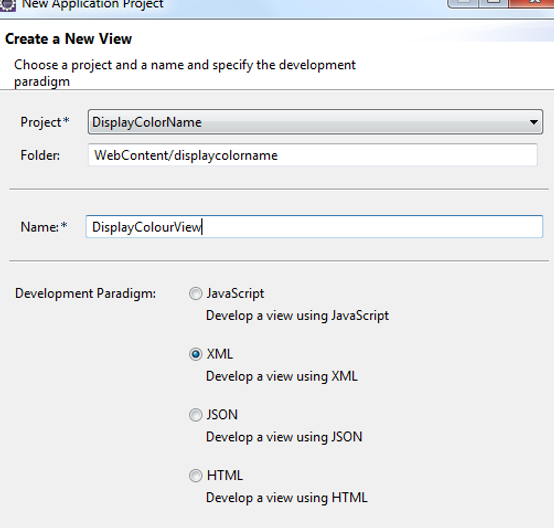Click the 'Create a New View' heading
This screenshot has height=528, width=554.
[x=69, y=39]
